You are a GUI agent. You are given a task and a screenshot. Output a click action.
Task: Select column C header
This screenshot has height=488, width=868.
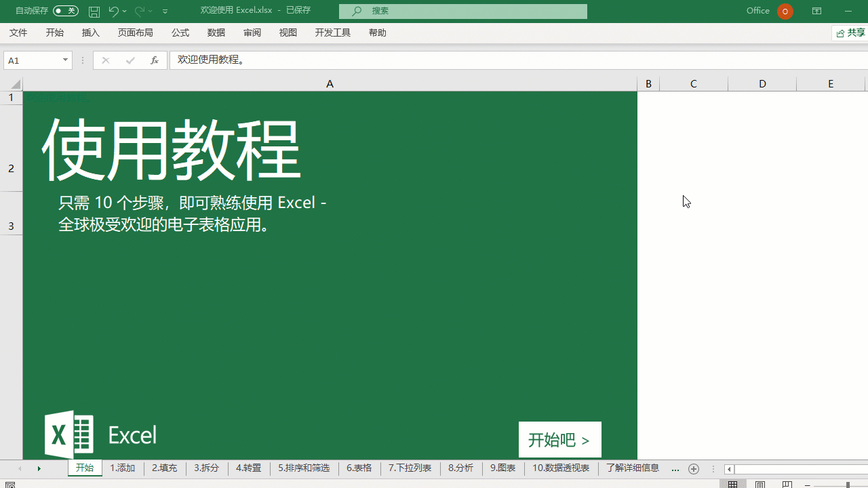pyautogui.click(x=694, y=84)
